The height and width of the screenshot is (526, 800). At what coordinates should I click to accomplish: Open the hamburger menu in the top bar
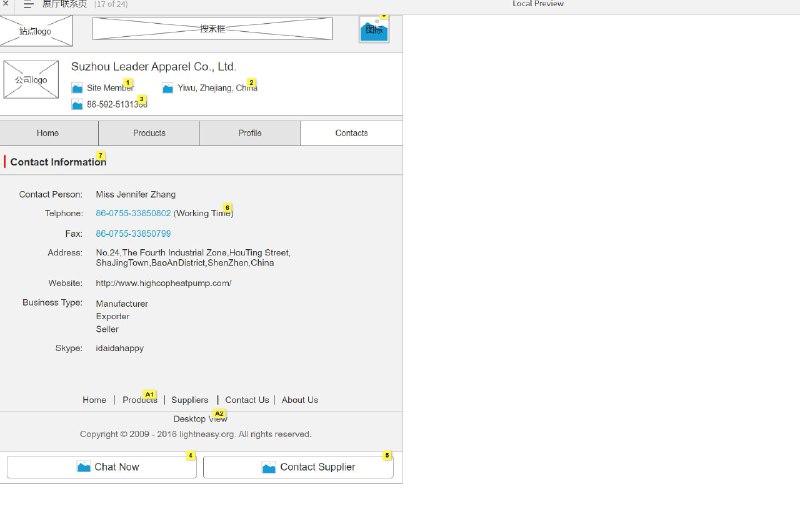[x=29, y=4]
